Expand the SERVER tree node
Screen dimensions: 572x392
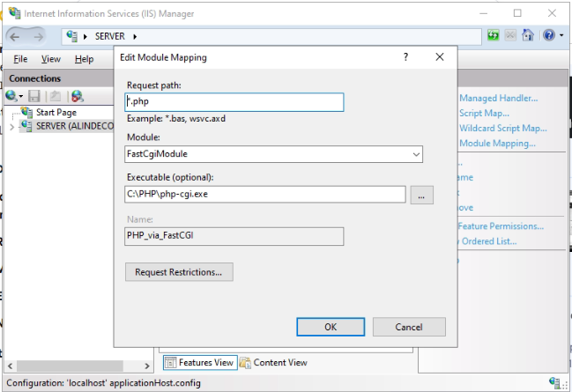click(11, 127)
